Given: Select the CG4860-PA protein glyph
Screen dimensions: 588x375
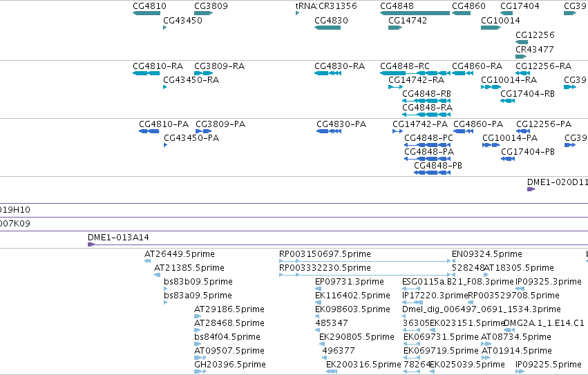Looking at the screenshot, I should coord(463,131).
